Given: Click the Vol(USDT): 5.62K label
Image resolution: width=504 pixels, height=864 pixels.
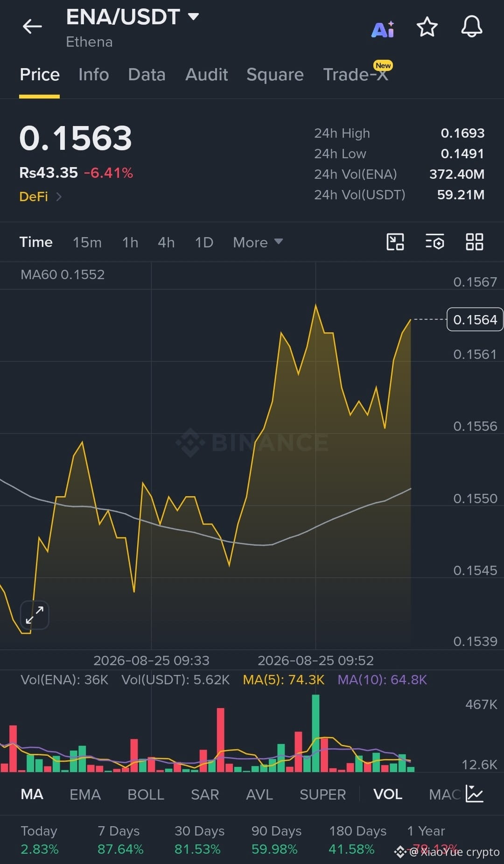Looking at the screenshot, I should pos(175,680).
